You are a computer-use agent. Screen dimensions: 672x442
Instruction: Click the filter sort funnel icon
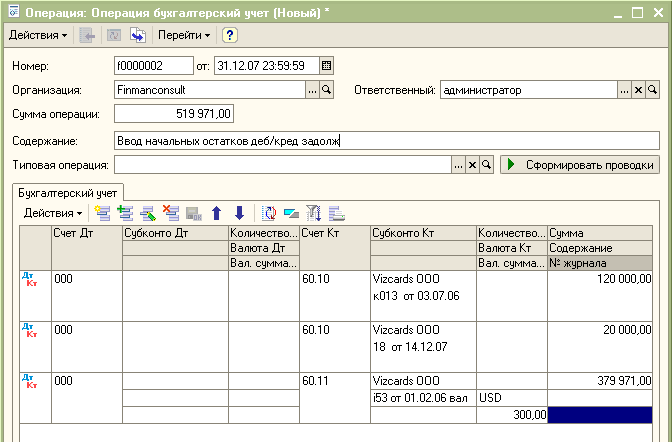point(314,213)
